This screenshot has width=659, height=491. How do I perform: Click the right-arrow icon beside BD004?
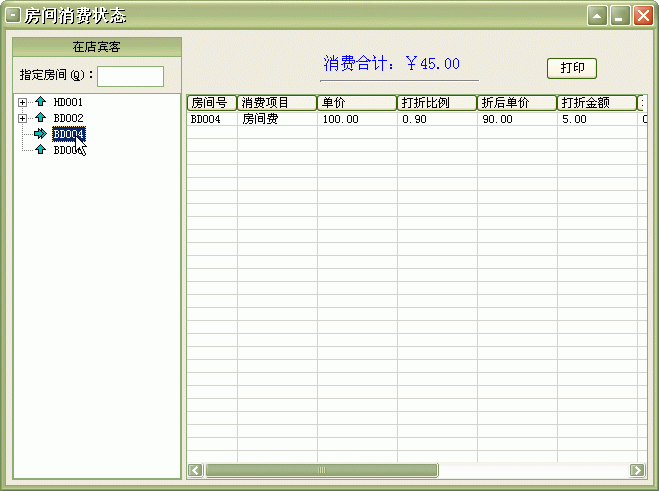[40, 134]
